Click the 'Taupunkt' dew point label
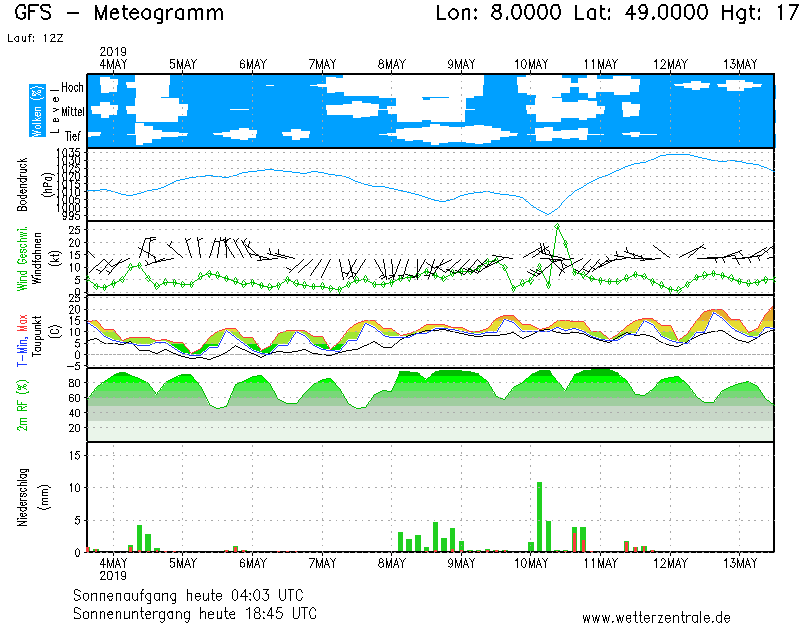The width and height of the screenshot is (800, 625). (x=37, y=336)
